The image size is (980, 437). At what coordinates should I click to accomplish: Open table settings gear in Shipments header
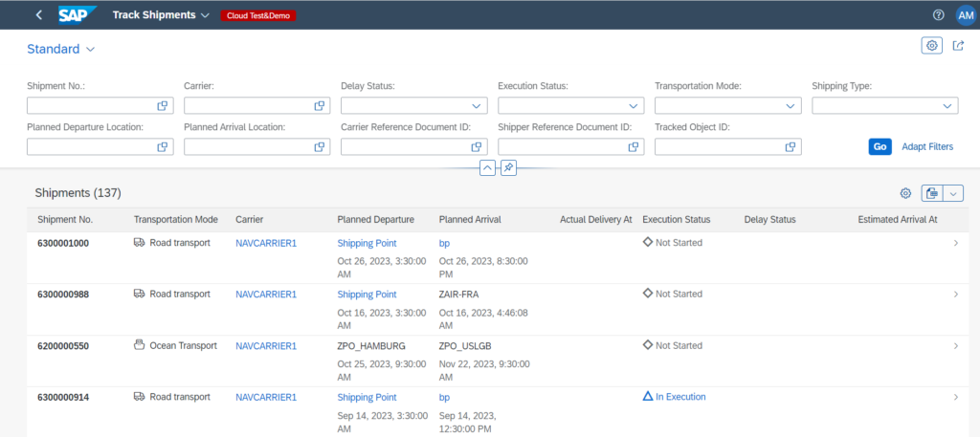coord(905,193)
